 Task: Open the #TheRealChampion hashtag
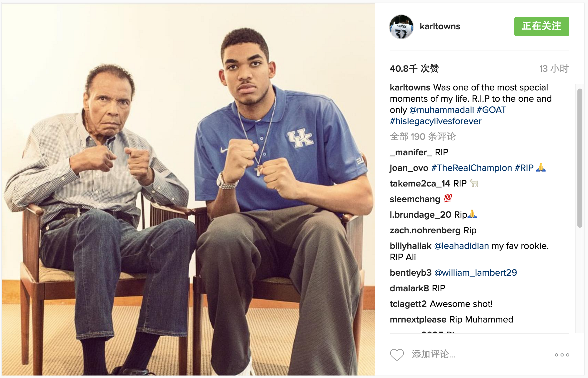[x=471, y=168]
